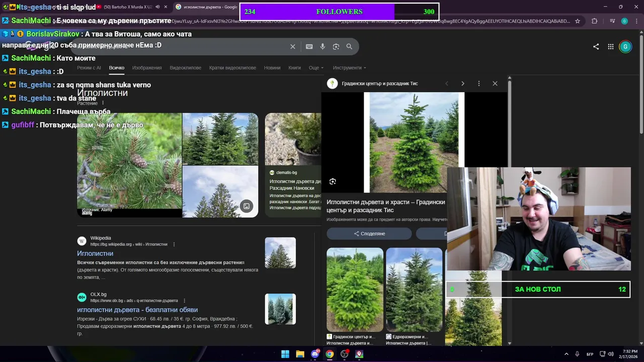Open the on-screen keyboard input tool
Screen dimensions: 644x362
309,46
